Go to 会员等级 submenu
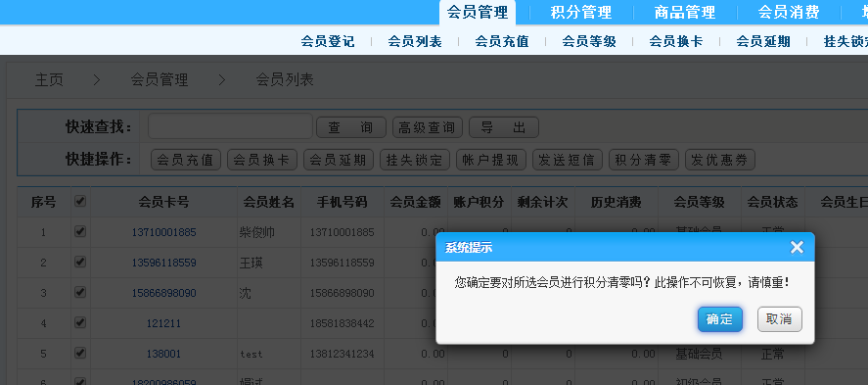This screenshot has height=385, width=868. click(x=589, y=41)
